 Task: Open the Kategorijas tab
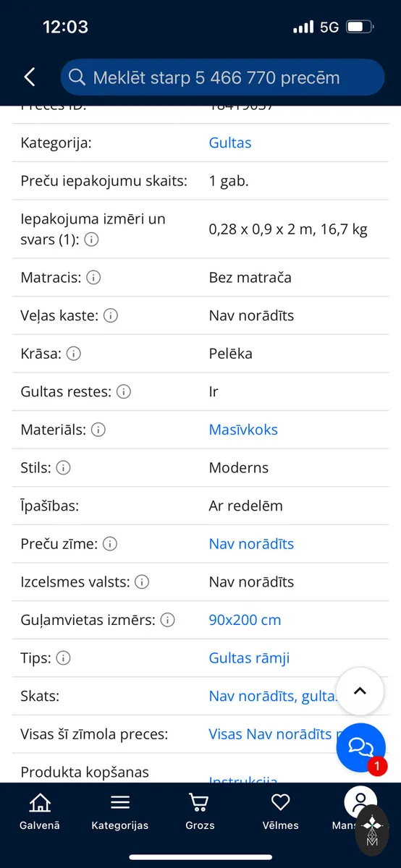coord(120,811)
